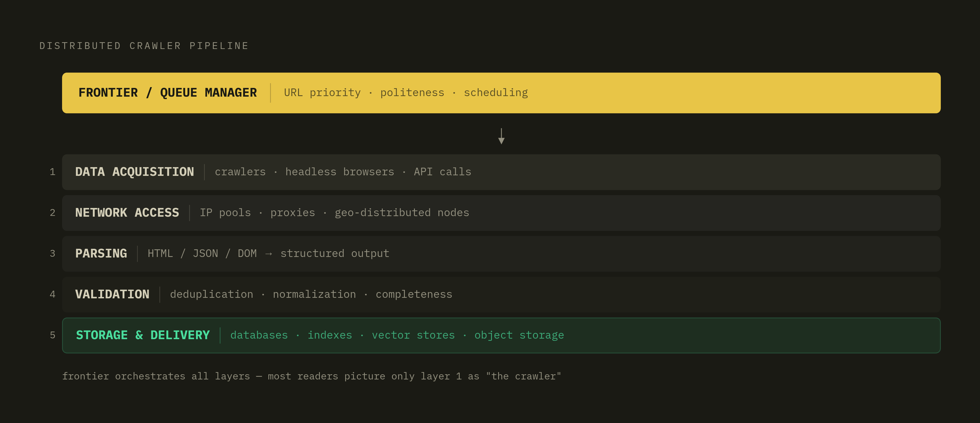Select 'HTML / JSON / DOM → structured output' text
980x423 pixels.
[x=269, y=253]
